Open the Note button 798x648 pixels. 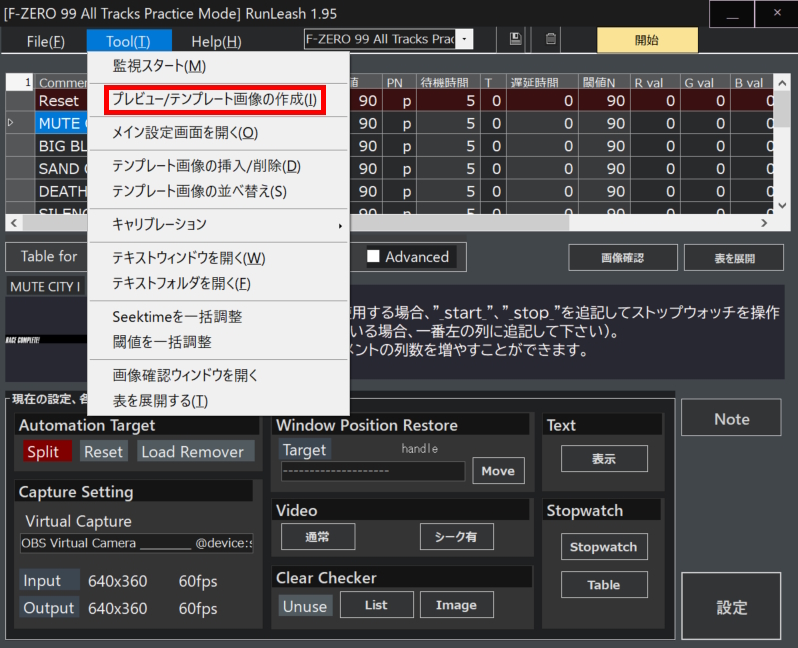731,418
